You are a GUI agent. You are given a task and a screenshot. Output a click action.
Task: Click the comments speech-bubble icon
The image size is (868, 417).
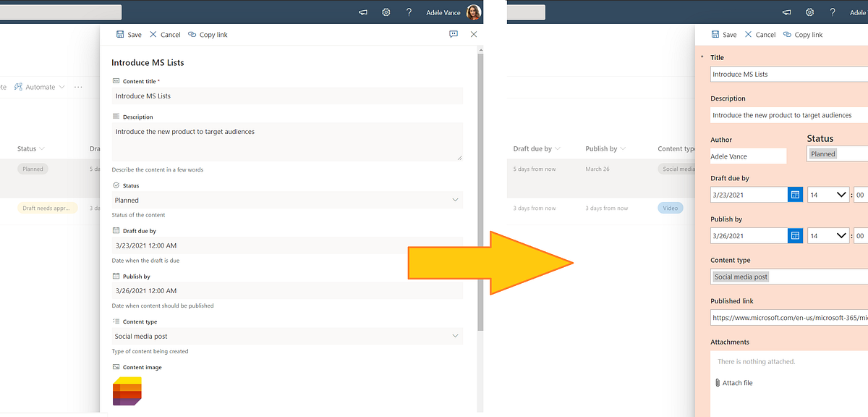[454, 34]
